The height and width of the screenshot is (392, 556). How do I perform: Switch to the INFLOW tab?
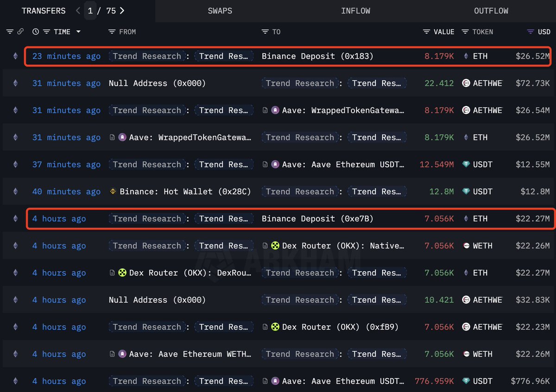[355, 11]
